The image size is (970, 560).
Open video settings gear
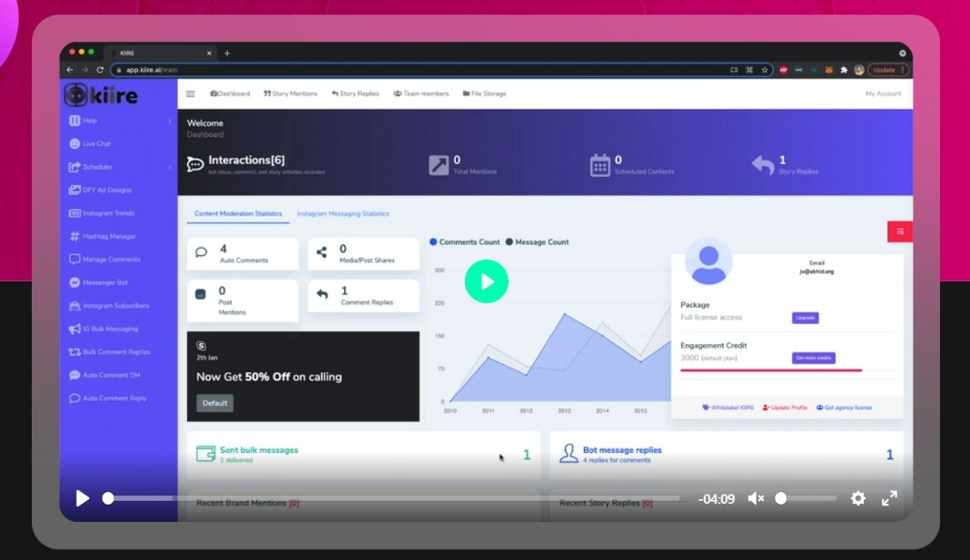[858, 498]
